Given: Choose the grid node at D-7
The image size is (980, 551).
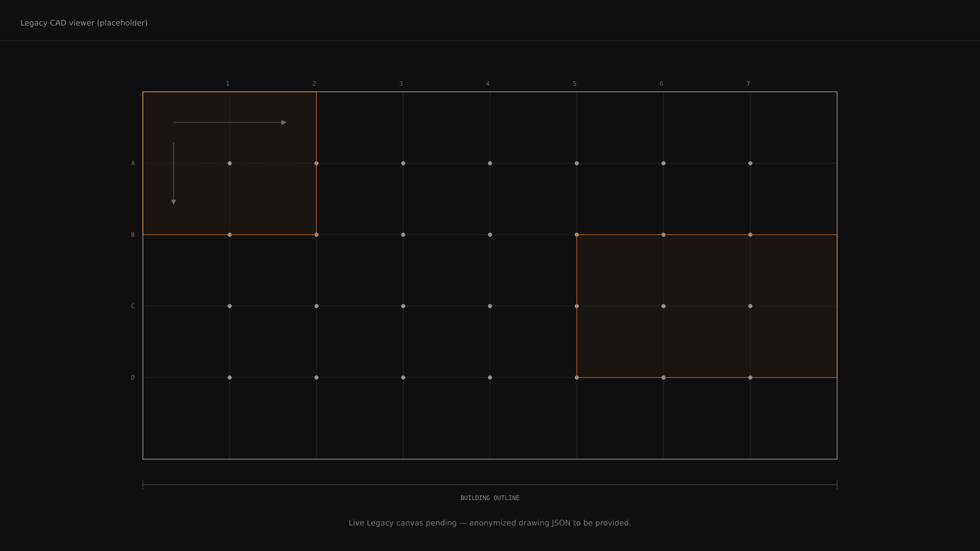Looking at the screenshot, I should click(x=750, y=378).
